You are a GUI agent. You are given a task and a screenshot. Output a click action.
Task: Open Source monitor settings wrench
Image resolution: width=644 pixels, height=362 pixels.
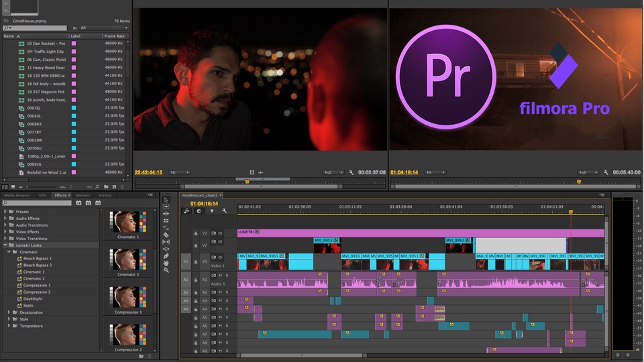[351, 172]
